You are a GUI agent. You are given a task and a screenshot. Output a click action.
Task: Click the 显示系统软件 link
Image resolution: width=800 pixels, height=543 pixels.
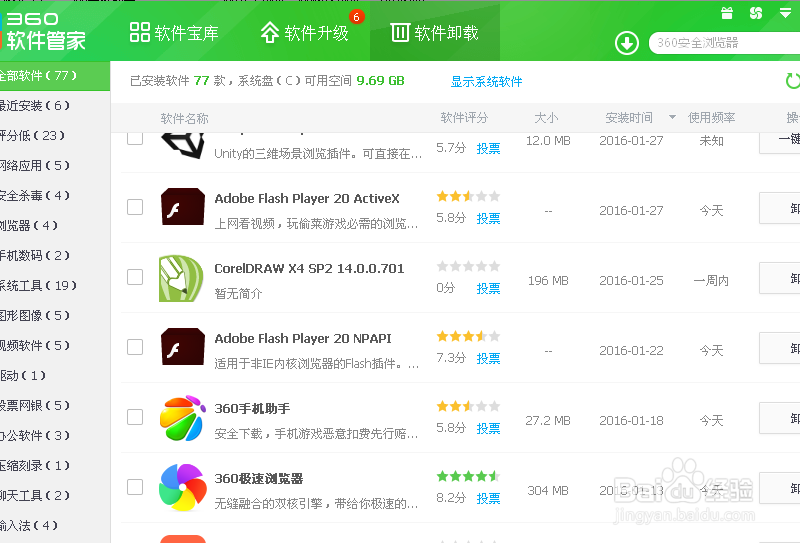486,82
